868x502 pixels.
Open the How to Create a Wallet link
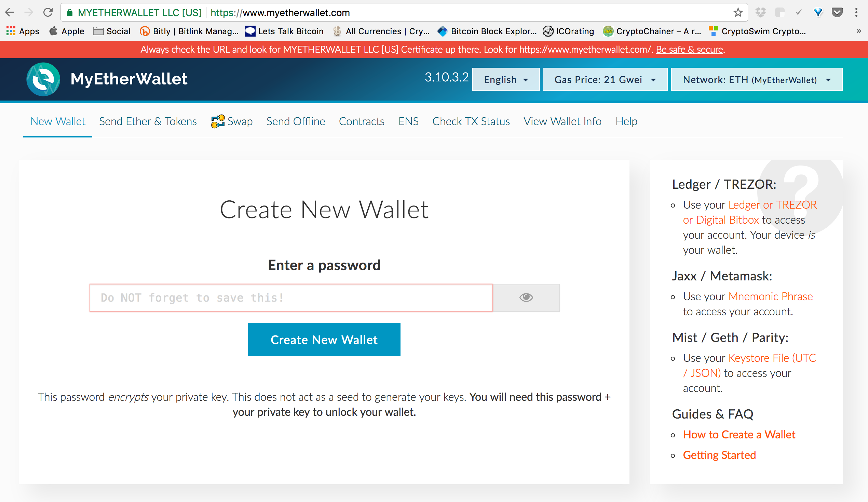[x=739, y=434]
